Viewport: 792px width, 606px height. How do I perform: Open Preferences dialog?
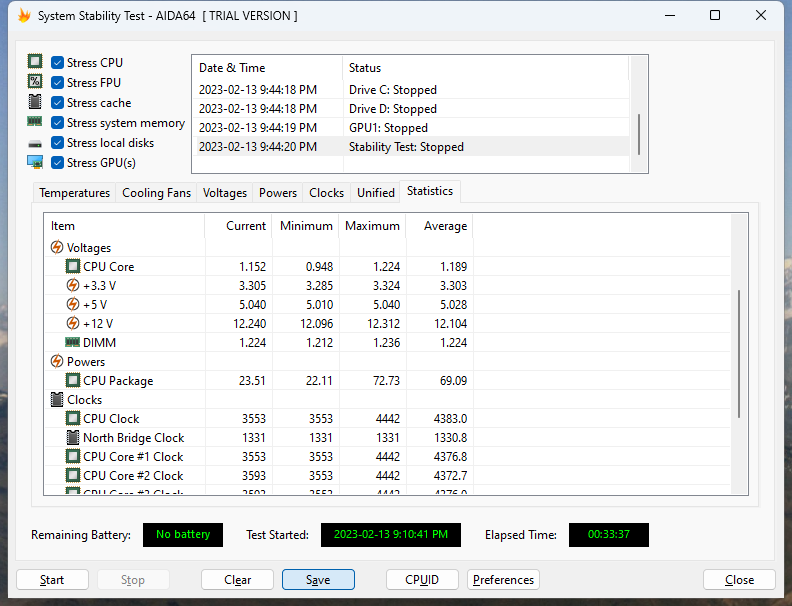(504, 580)
